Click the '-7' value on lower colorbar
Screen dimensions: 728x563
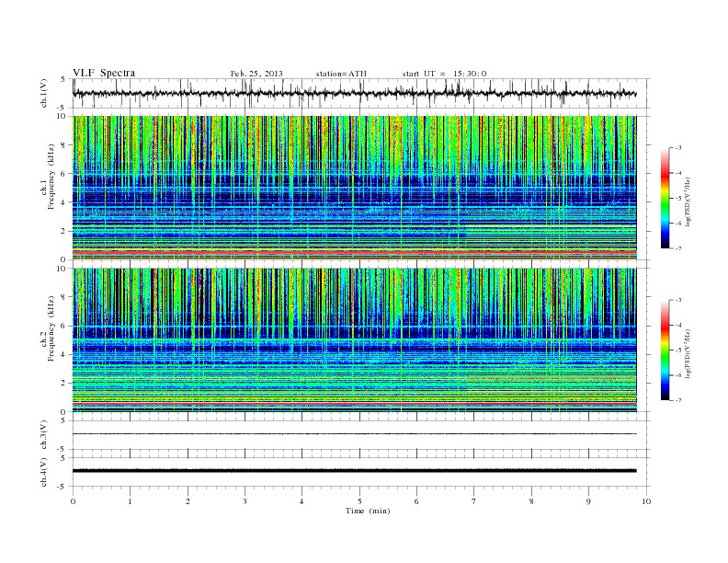[677, 400]
